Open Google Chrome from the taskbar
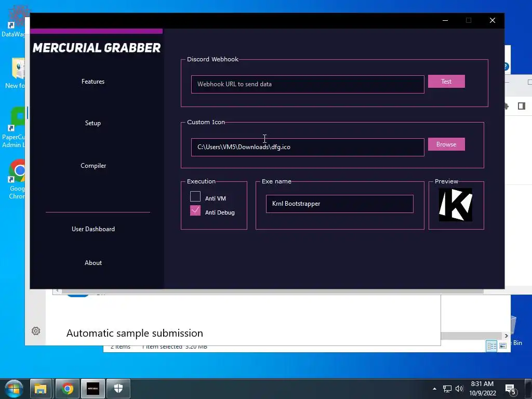The image size is (532, 399). click(x=67, y=389)
